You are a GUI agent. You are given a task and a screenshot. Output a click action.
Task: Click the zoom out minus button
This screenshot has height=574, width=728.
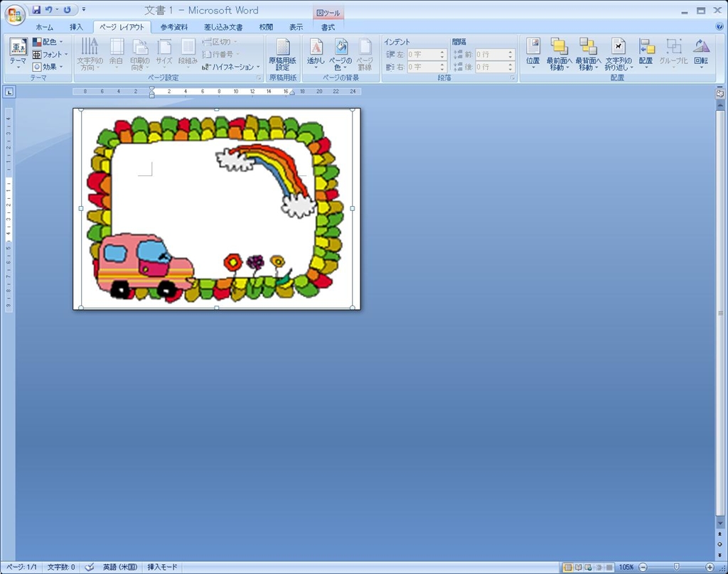(643, 567)
